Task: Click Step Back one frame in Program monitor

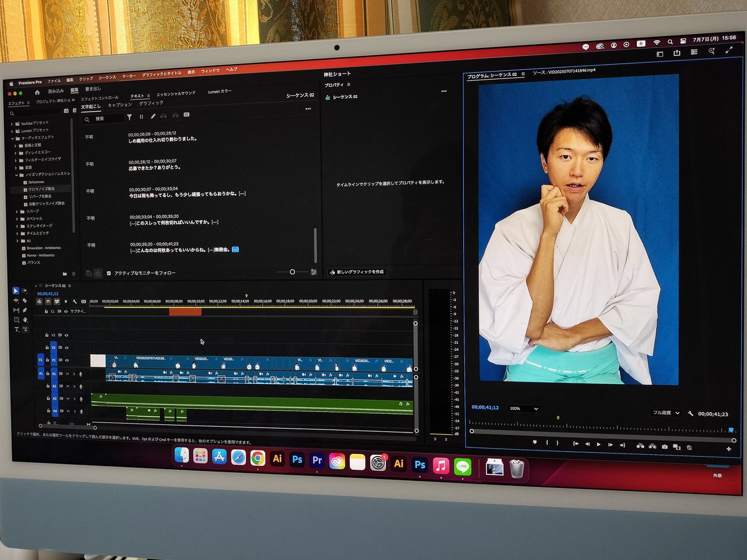Action: [x=587, y=444]
